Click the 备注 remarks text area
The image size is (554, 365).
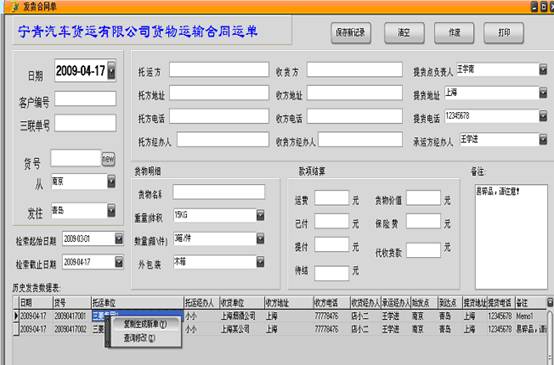click(x=511, y=237)
